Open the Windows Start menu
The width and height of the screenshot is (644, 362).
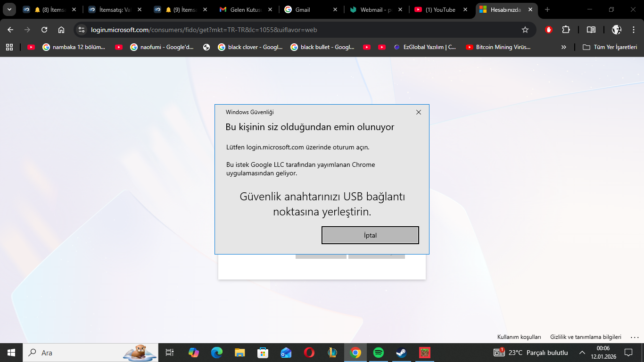(x=11, y=353)
